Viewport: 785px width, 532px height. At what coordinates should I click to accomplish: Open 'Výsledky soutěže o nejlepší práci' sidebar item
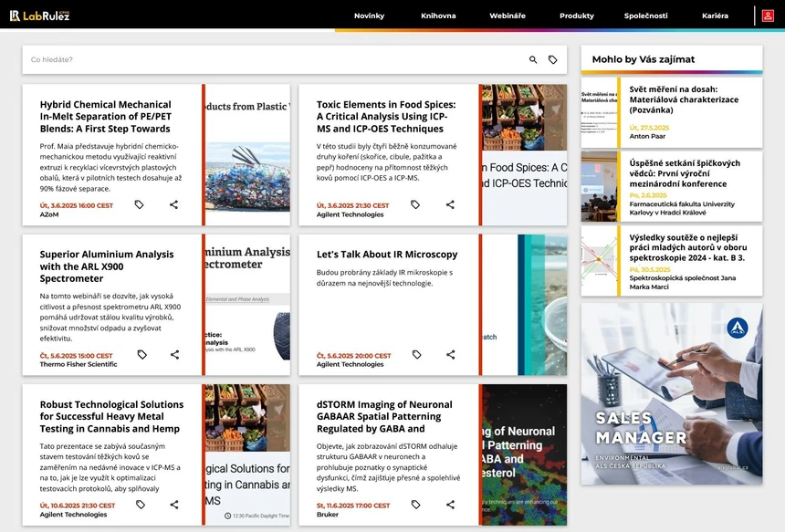coord(688,247)
